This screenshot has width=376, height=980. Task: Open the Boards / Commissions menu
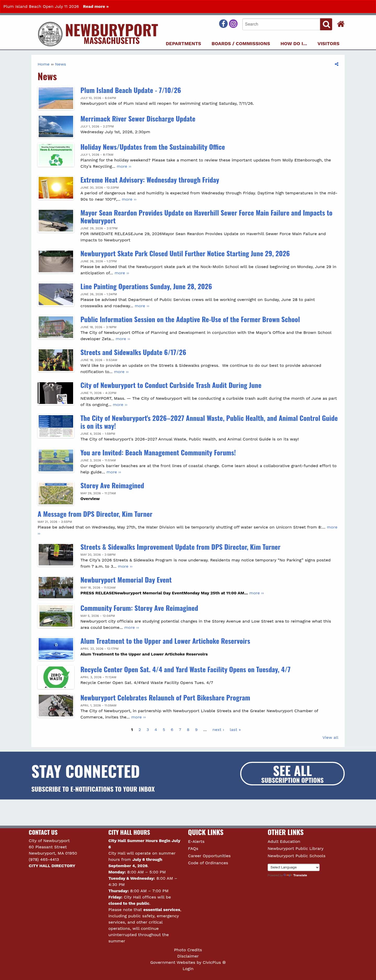pos(241,44)
